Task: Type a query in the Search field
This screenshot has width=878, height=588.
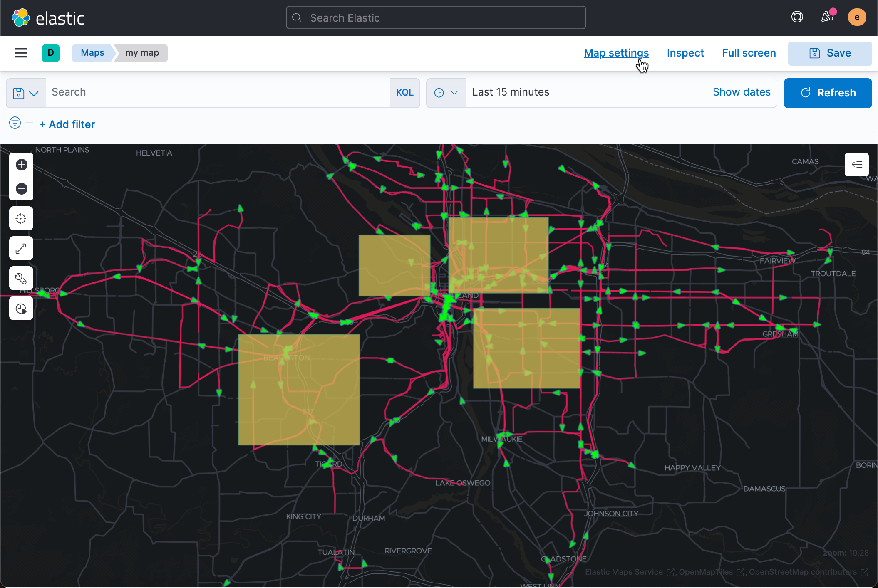Action: pos(208,92)
